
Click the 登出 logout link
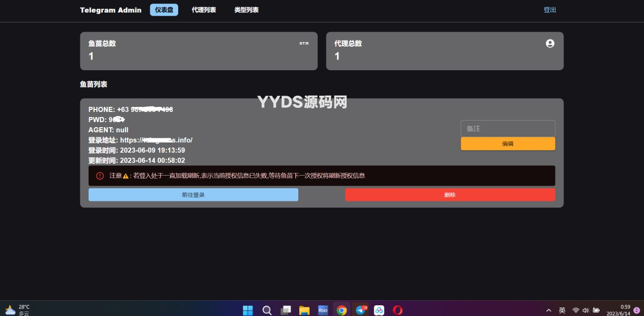tap(550, 10)
